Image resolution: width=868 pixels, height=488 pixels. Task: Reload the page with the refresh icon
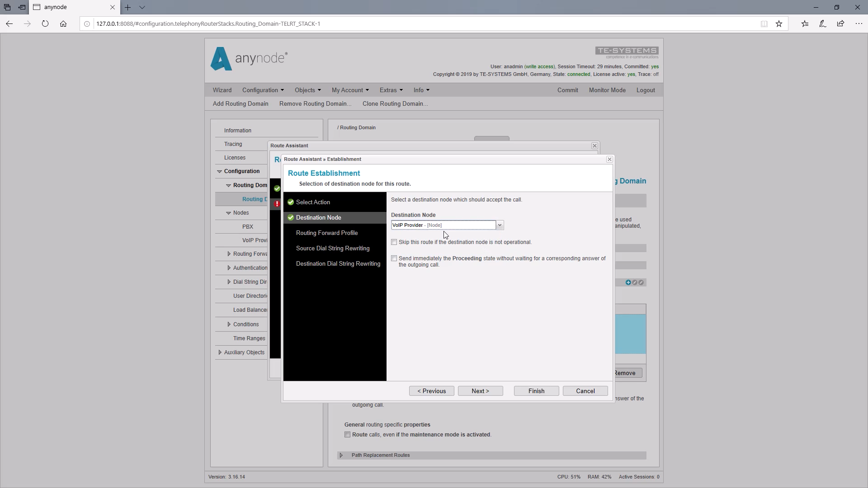(45, 24)
